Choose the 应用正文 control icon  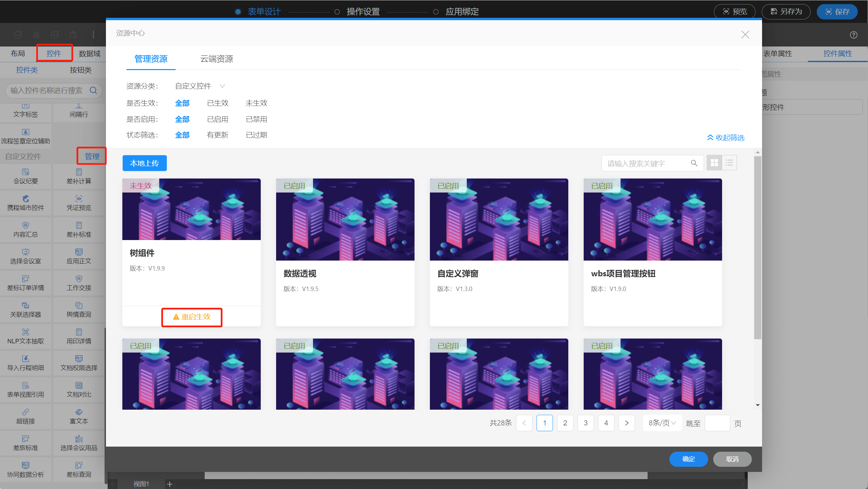coord(79,252)
